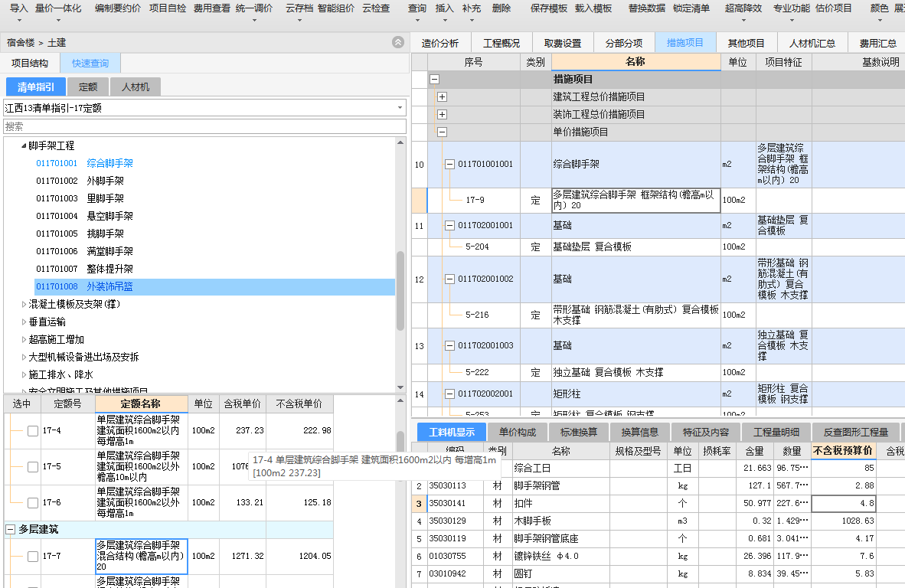Switch to the 项目结构 tab
This screenshot has height=588, width=905.
pos(30,63)
